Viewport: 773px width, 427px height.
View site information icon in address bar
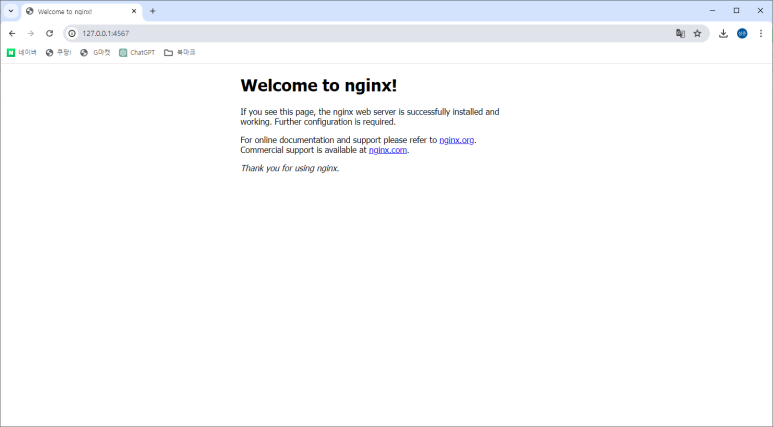72,34
